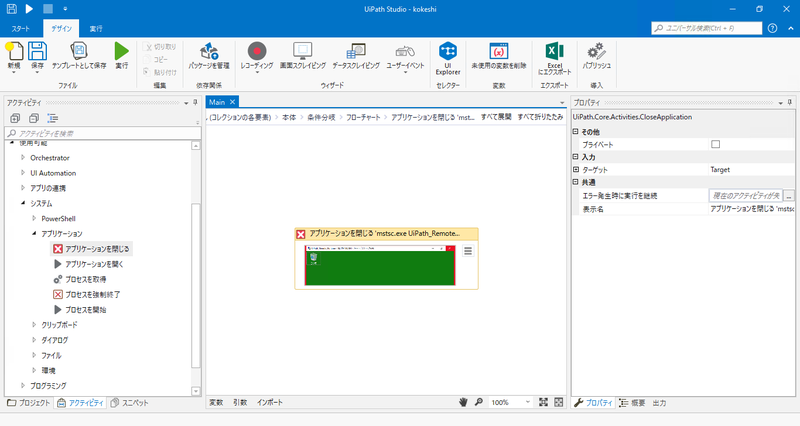Remove unused variables (未使用の変数を削除)
The width and height of the screenshot is (800, 426).
point(498,56)
